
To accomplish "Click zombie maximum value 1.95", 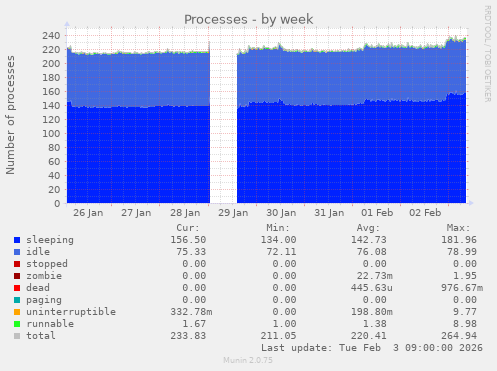I will 465,276.
